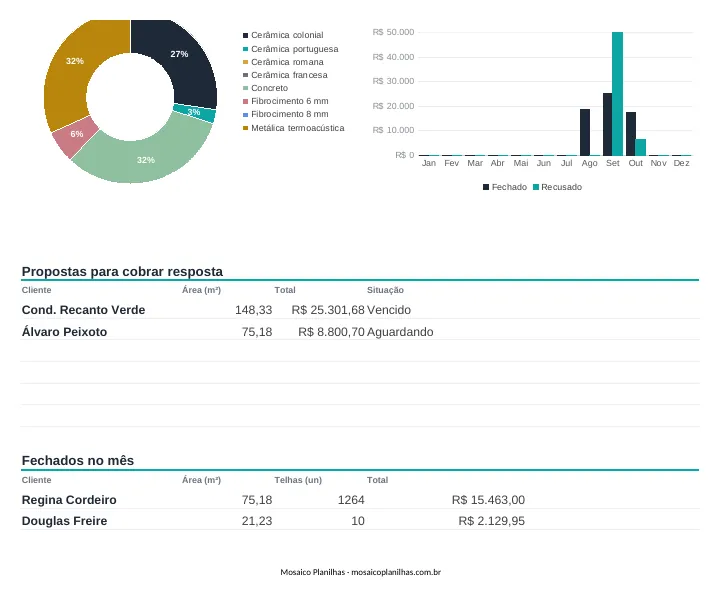Viewport: 719px width, 597px height.
Task: Select the R$ 2.129,95 total cell
Action: 492,521
